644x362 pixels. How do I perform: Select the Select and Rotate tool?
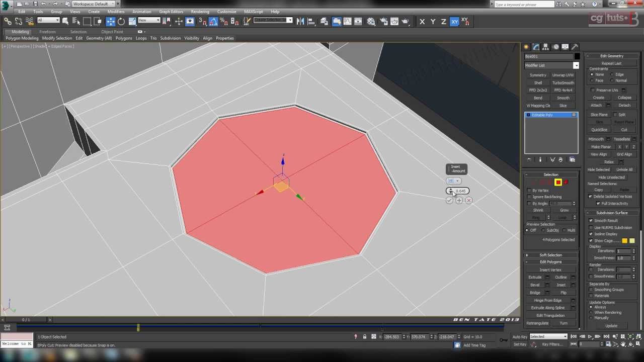(x=121, y=21)
